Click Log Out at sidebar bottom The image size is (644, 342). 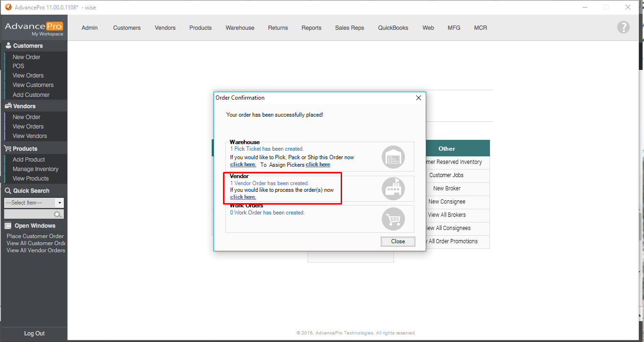tap(34, 333)
